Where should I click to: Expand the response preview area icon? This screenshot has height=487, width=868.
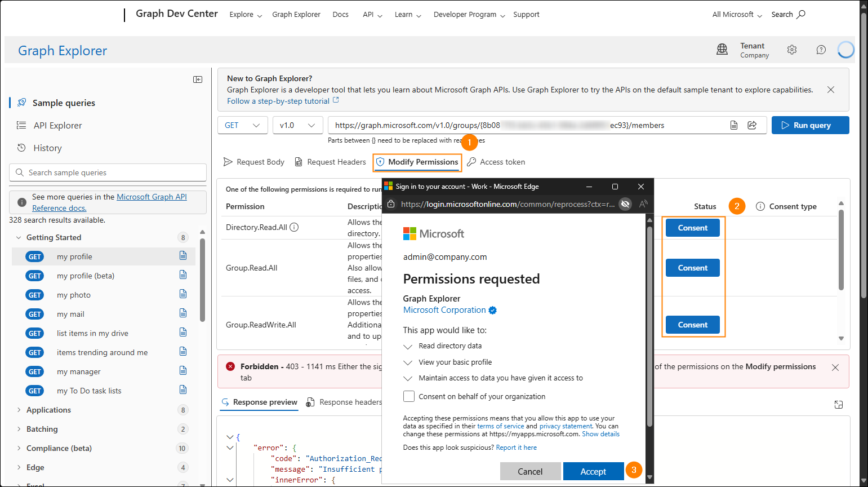tap(839, 405)
